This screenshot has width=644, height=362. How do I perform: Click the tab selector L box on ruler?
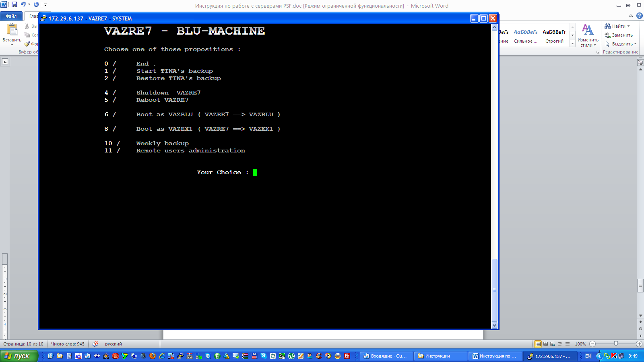tap(5, 62)
